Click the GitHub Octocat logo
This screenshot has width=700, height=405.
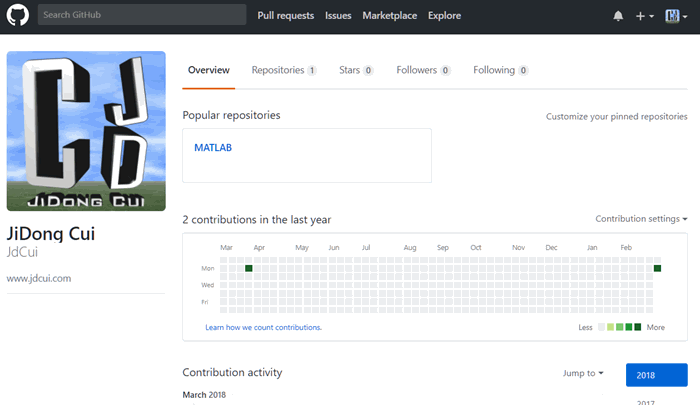point(18,15)
